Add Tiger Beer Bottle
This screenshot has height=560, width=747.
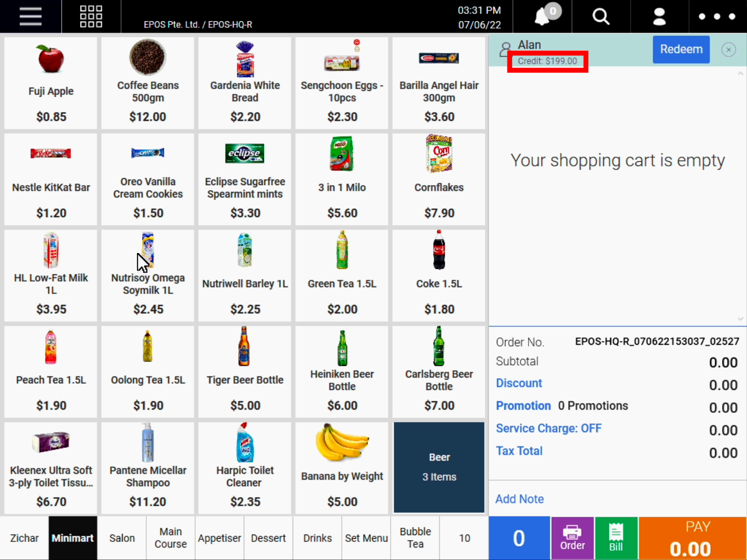245,372
